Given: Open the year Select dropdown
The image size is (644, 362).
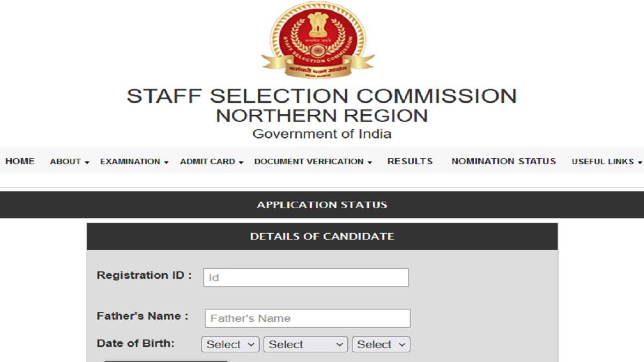Looking at the screenshot, I should pos(381,344).
